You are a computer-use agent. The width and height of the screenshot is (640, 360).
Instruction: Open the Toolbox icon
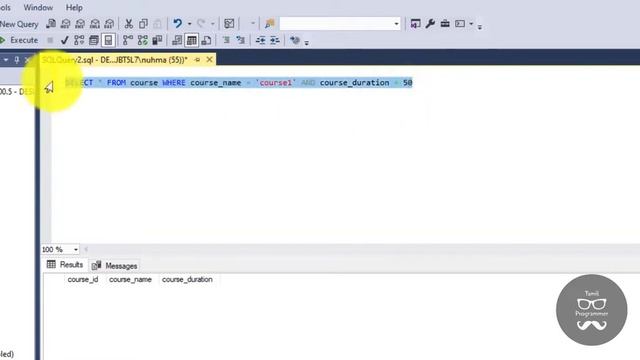pyautogui.click(x=445, y=24)
